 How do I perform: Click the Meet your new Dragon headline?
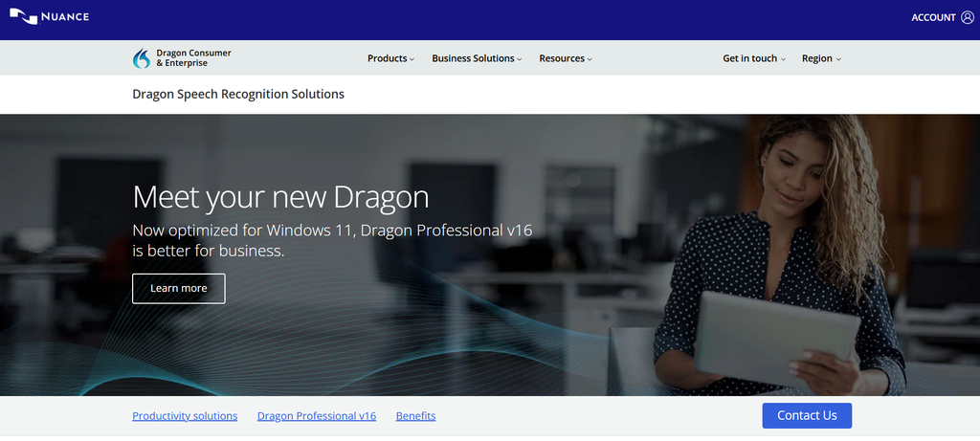[x=280, y=197]
